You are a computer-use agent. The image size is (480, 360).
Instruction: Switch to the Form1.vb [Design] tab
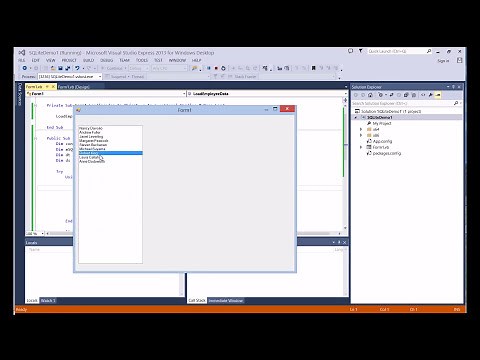pos(74,87)
